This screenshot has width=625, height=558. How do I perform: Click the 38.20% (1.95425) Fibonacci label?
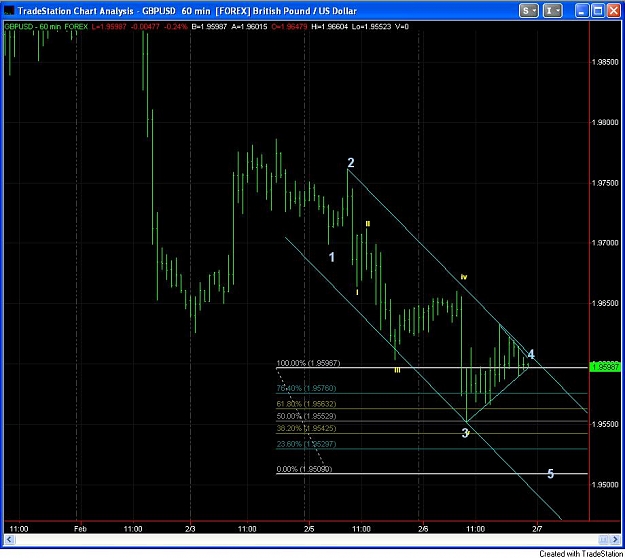pyautogui.click(x=306, y=428)
